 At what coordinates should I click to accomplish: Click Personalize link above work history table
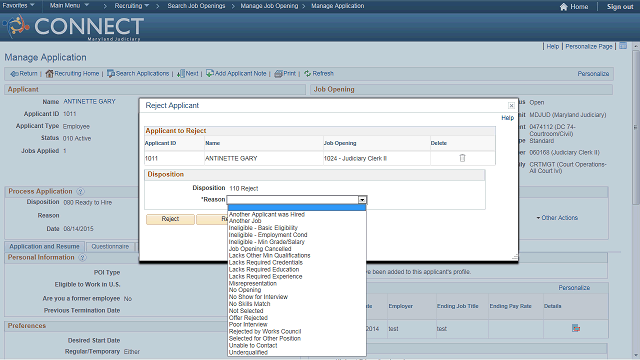[x=574, y=288]
